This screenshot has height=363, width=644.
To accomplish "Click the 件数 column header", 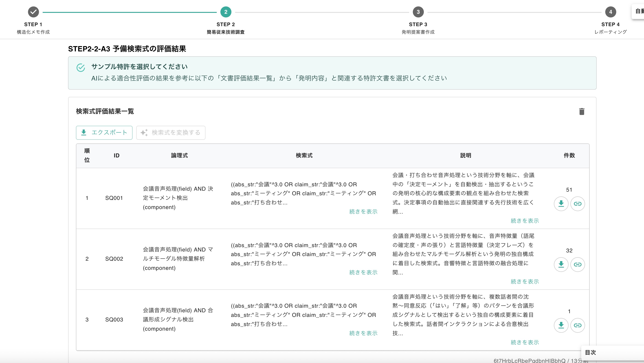I will pos(569,156).
